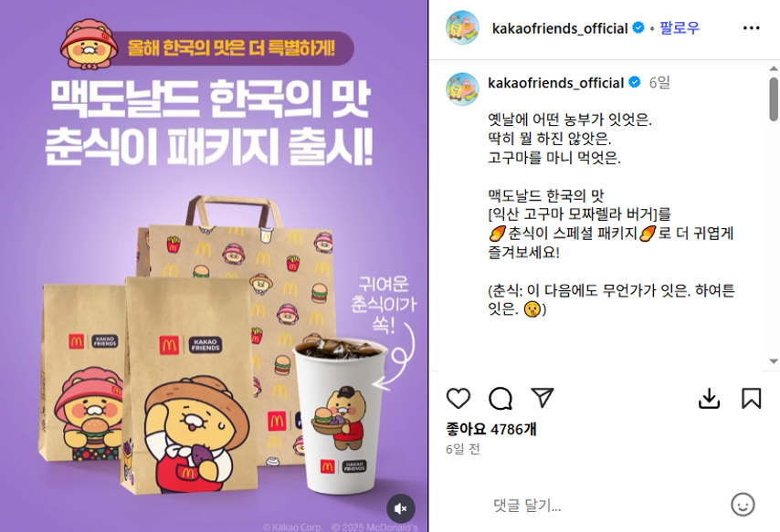The image size is (780, 532).
Task: Save post with the bookmark icon
Action: [x=751, y=398]
